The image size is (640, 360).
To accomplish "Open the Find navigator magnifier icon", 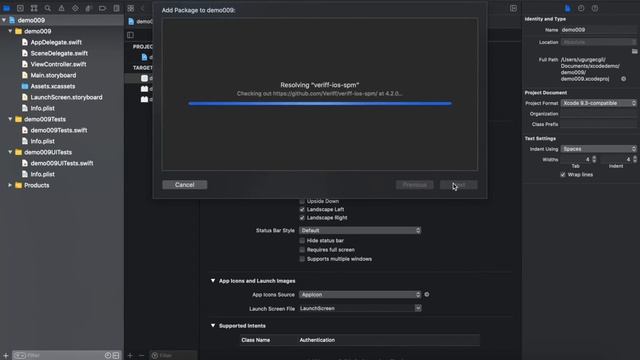I will click(48, 8).
